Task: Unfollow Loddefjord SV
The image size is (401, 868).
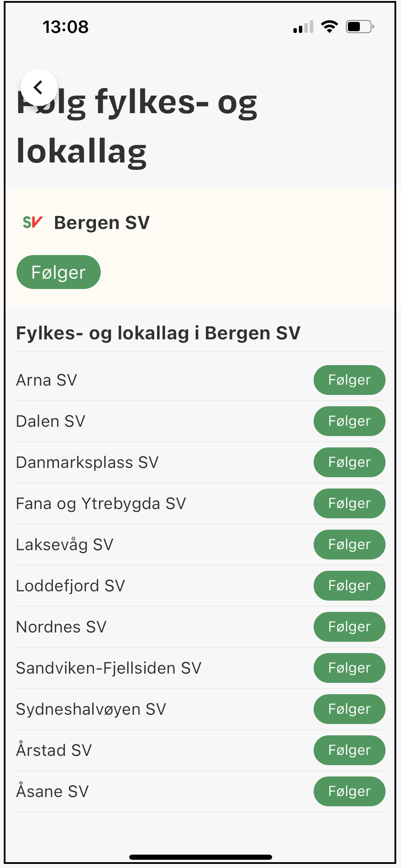Action: 349,586
